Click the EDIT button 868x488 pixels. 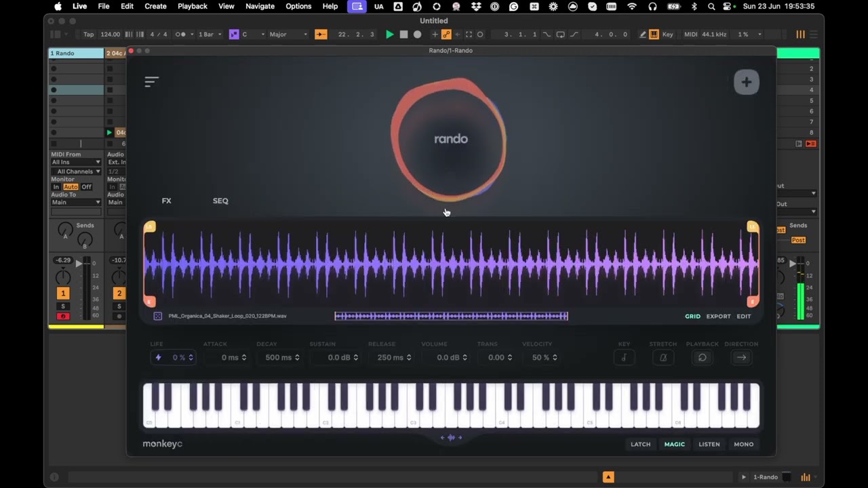(744, 317)
